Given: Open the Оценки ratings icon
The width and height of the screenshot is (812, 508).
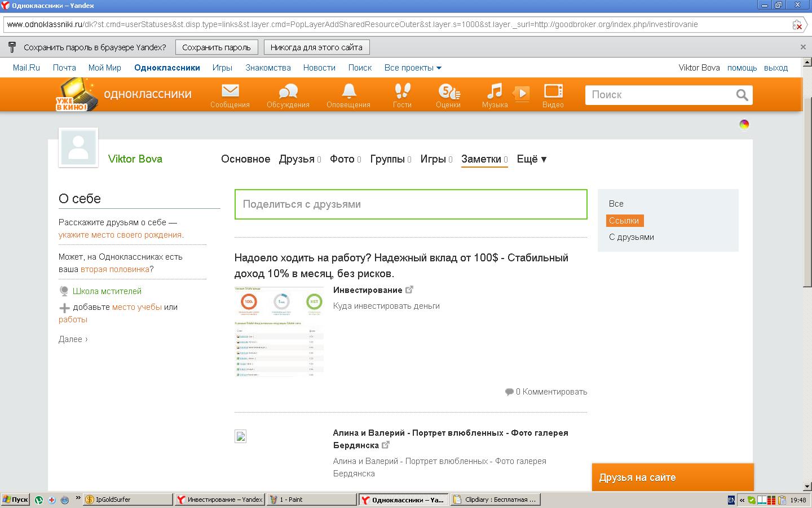Looking at the screenshot, I should click(448, 95).
